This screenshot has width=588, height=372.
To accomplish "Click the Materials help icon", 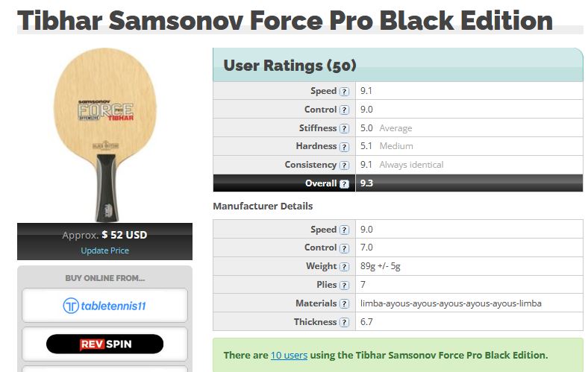I will 344,303.
